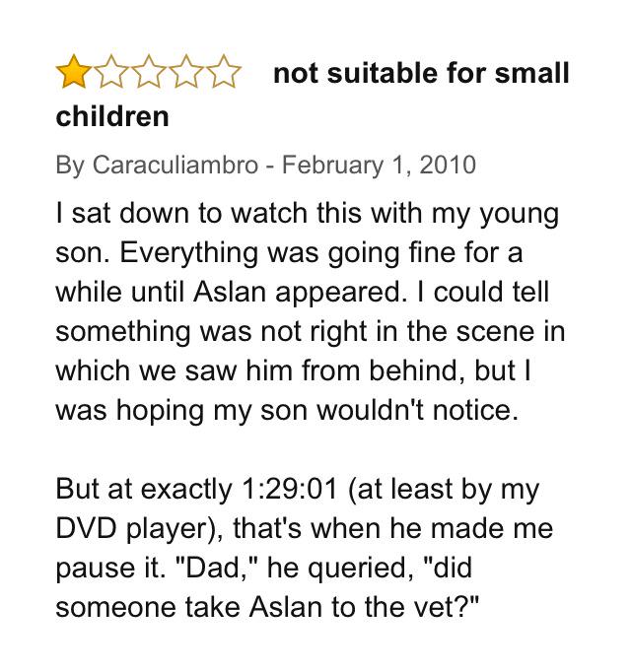Click the first filled gold star
The width and height of the screenshot is (631, 672).
(x=74, y=72)
